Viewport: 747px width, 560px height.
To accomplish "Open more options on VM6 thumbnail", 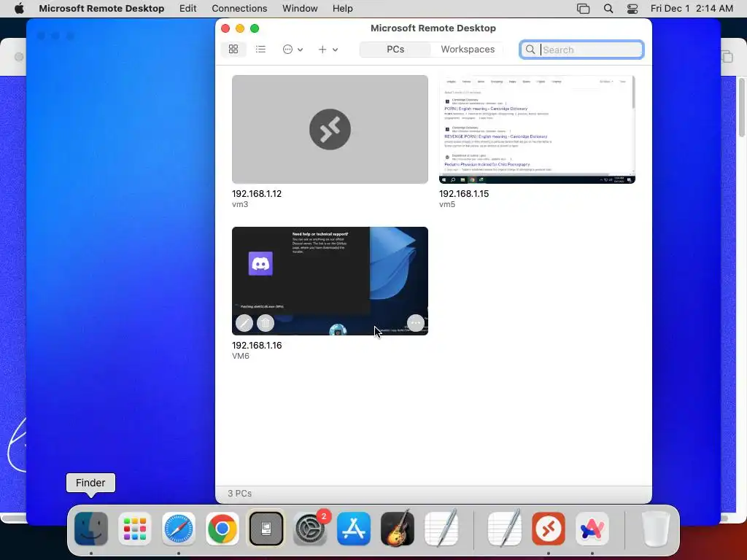I will [x=416, y=323].
